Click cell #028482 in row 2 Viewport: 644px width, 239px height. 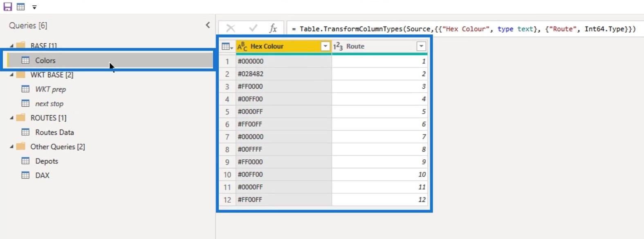point(284,74)
